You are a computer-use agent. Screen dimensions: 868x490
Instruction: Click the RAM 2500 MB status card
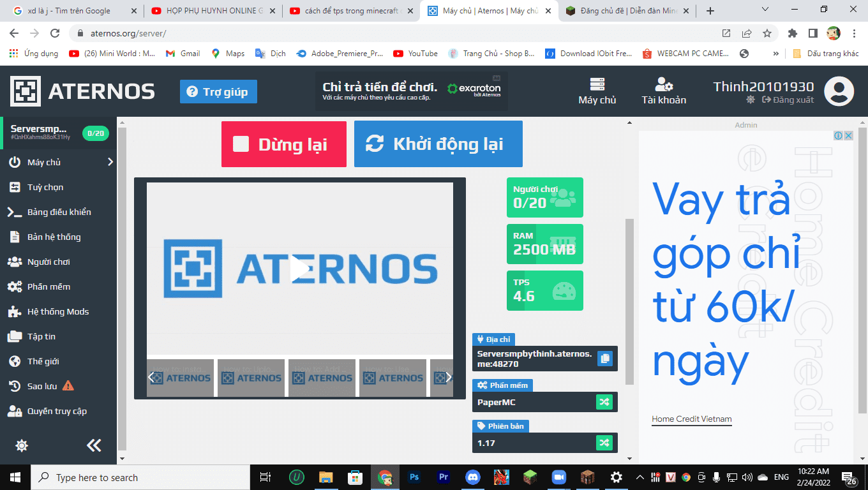[x=545, y=244]
